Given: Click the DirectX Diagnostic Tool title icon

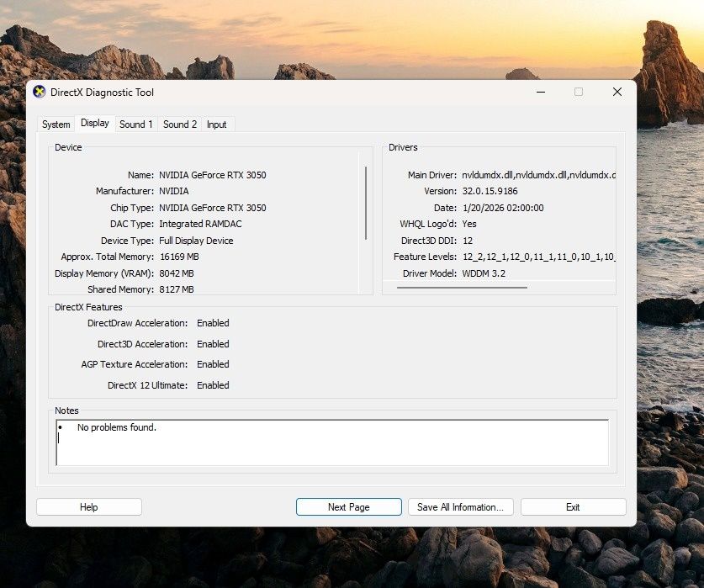Looking at the screenshot, I should 40,92.
